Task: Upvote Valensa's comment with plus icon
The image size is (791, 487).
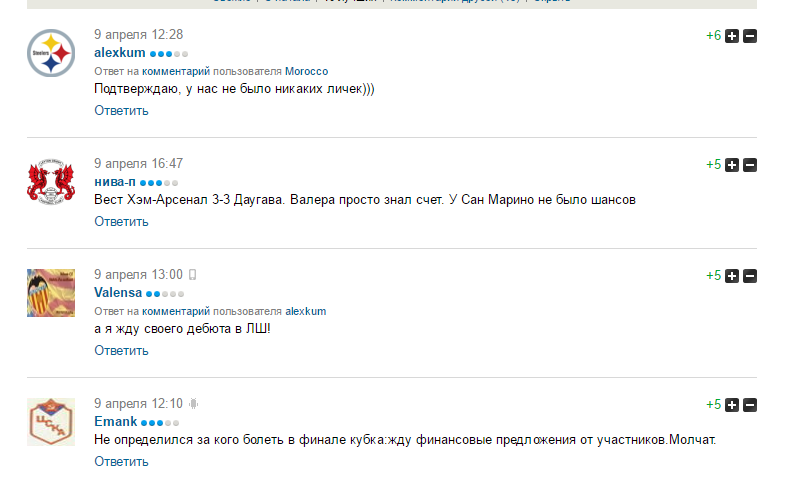Action: click(x=731, y=276)
